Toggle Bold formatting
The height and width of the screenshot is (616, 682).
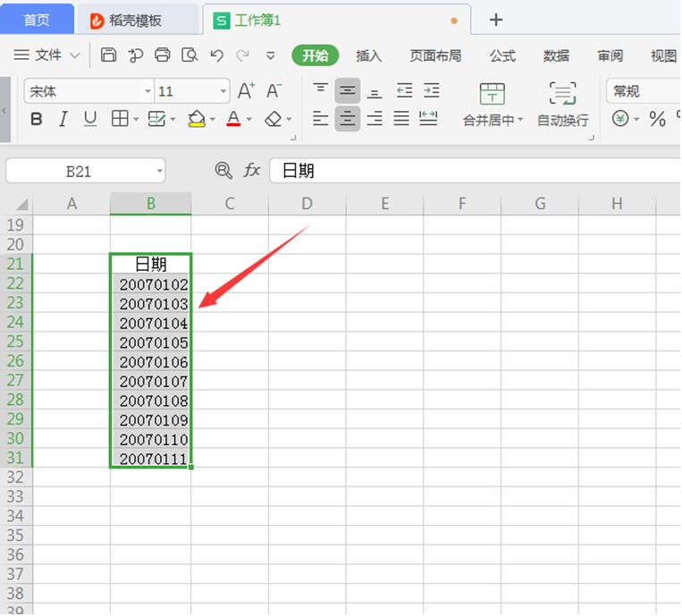pos(37,118)
